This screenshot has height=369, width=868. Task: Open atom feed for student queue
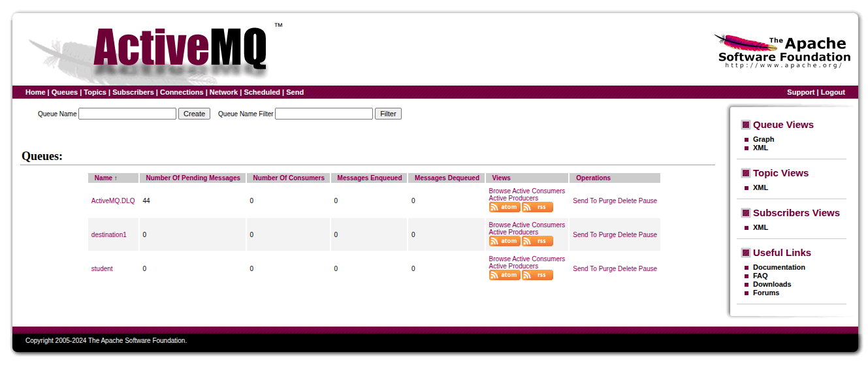pyautogui.click(x=505, y=275)
